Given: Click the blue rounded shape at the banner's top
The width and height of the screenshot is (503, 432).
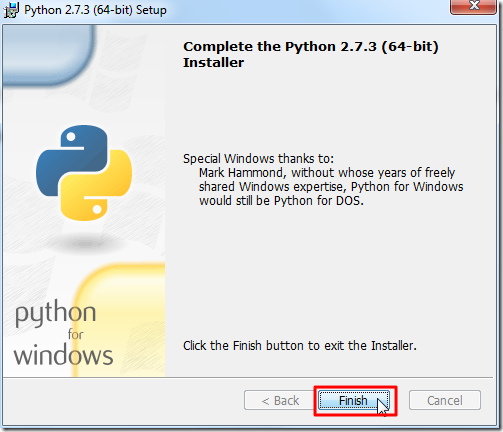Looking at the screenshot, I should click(x=48, y=54).
